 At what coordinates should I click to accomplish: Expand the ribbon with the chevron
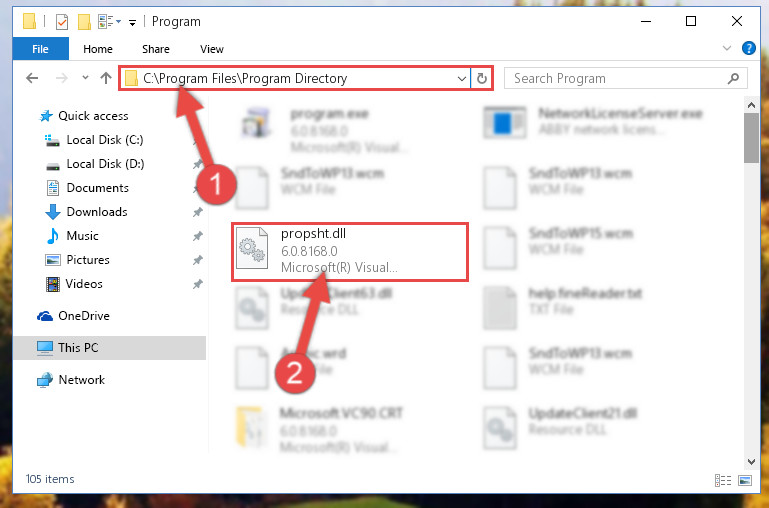click(727, 48)
